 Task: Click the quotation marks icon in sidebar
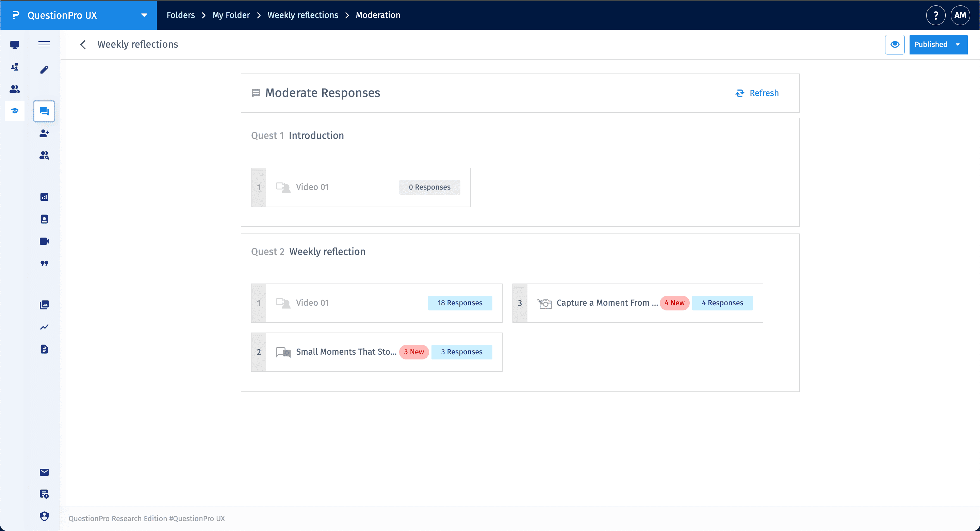pos(44,263)
